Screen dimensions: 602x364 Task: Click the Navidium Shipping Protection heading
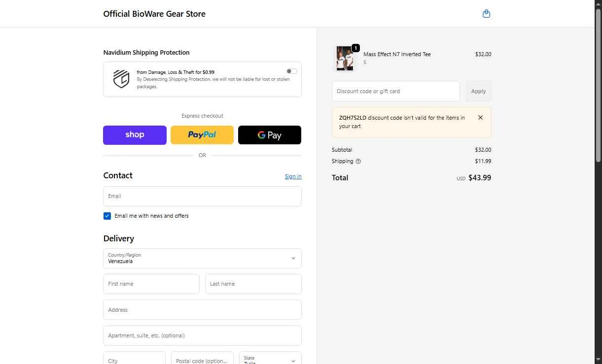pyautogui.click(x=146, y=52)
